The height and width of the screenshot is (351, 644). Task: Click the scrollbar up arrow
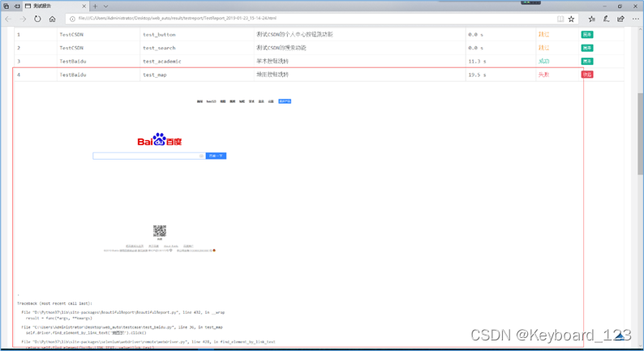[x=640, y=29]
